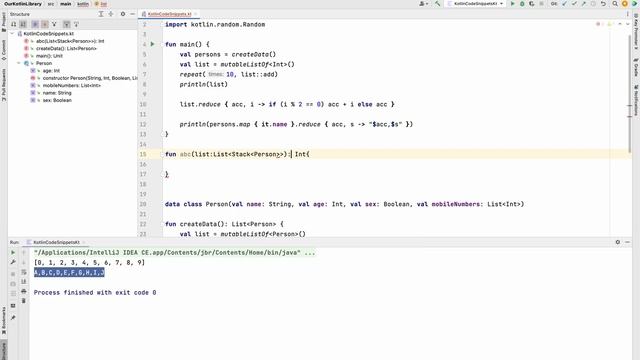The width and height of the screenshot is (640, 360).
Task: Collapse all in Structure panel header
Action: tap(111, 14)
